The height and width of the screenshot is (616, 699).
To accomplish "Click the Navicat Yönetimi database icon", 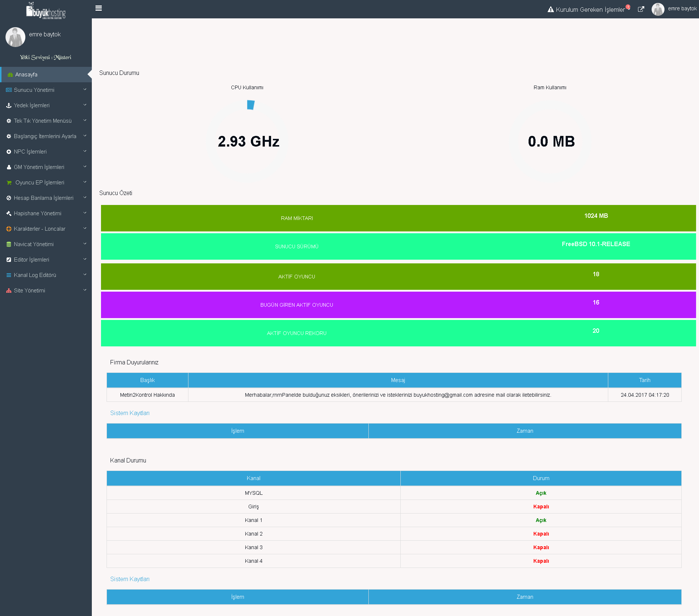I will pyautogui.click(x=9, y=244).
